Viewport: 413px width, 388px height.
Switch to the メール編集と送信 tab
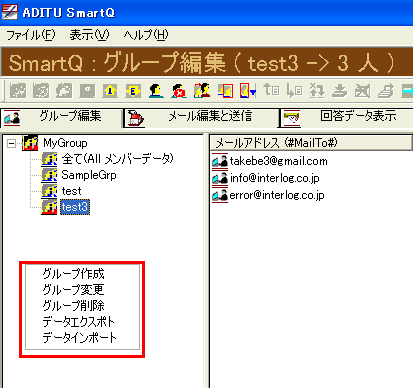coord(201,118)
